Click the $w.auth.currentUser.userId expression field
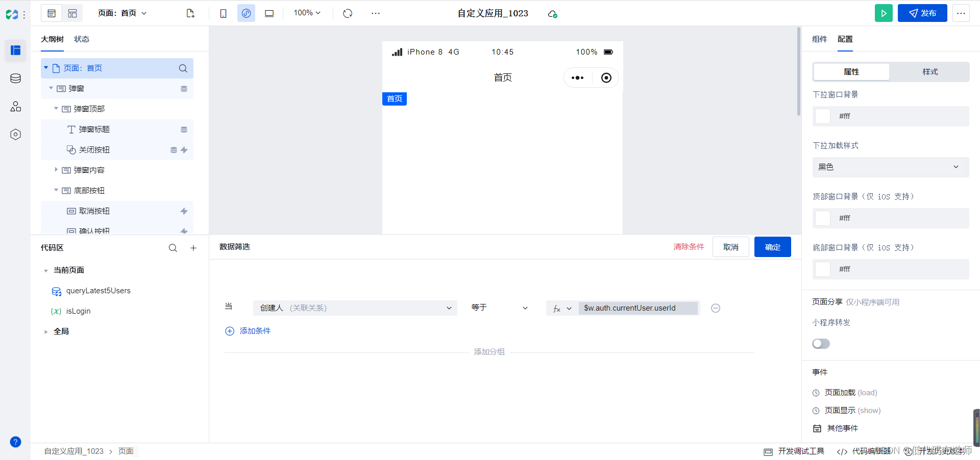The image size is (980, 460). pyautogui.click(x=638, y=308)
